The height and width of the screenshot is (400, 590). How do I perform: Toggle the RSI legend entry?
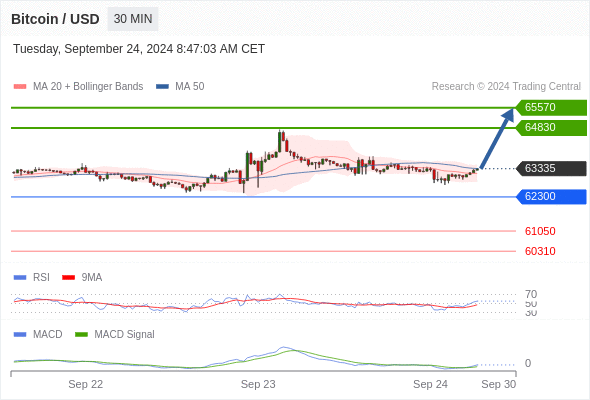coord(32,277)
